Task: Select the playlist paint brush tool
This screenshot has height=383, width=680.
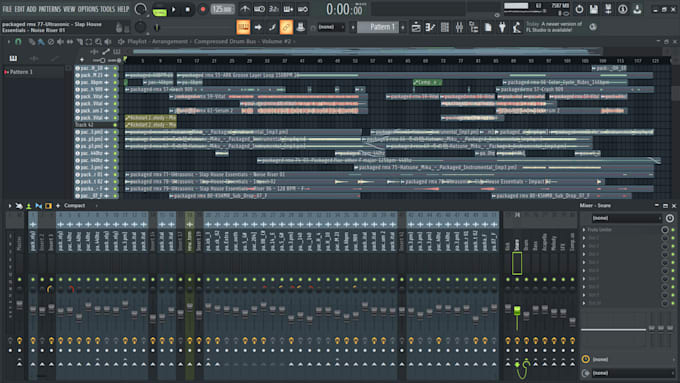Action: click(41, 42)
